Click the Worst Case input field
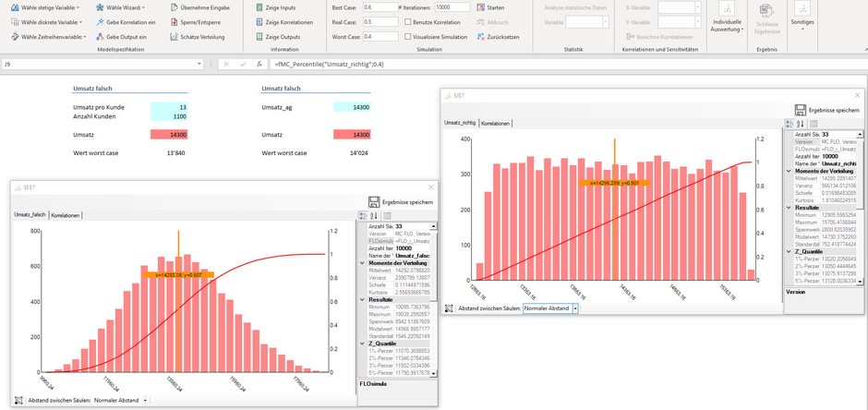 [380, 37]
